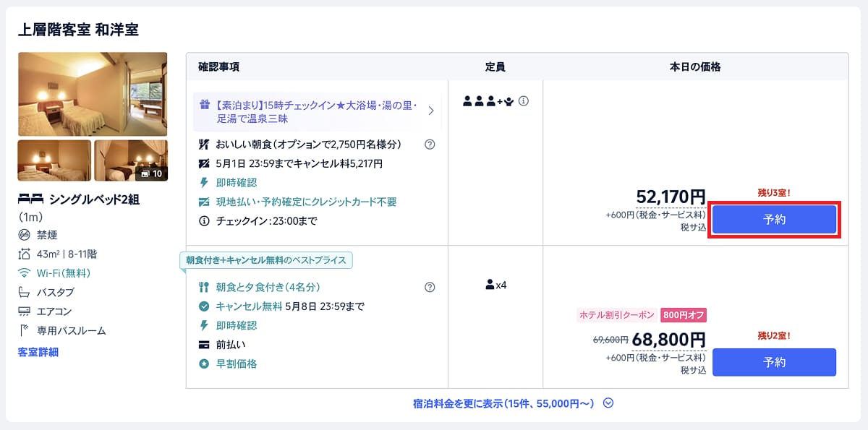Expand the 素泊まり plan details chevron
The width and height of the screenshot is (868, 430).
coord(431,111)
